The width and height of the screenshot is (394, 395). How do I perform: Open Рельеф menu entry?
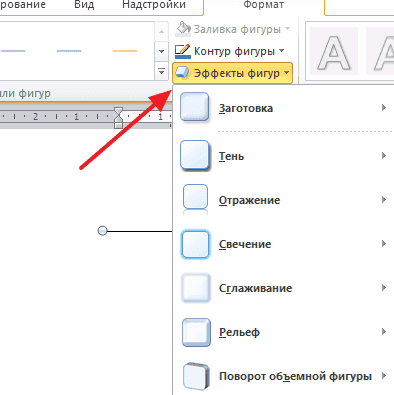(x=283, y=332)
